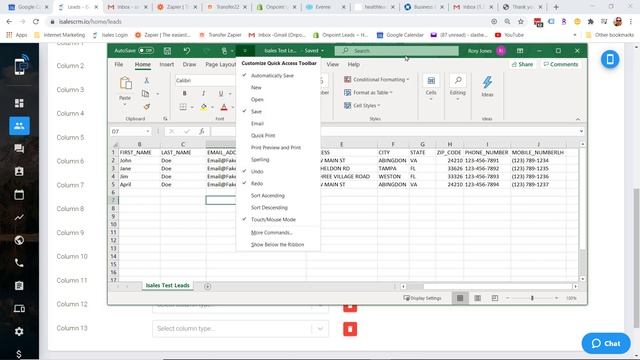640x360 pixels.
Task: Check Open in the Quick Access menu
Action: coord(257,99)
